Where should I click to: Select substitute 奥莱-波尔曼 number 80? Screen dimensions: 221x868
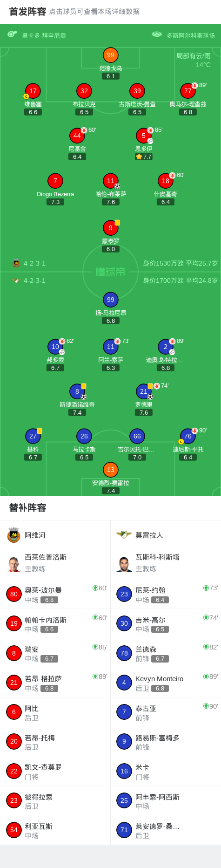coord(55,594)
